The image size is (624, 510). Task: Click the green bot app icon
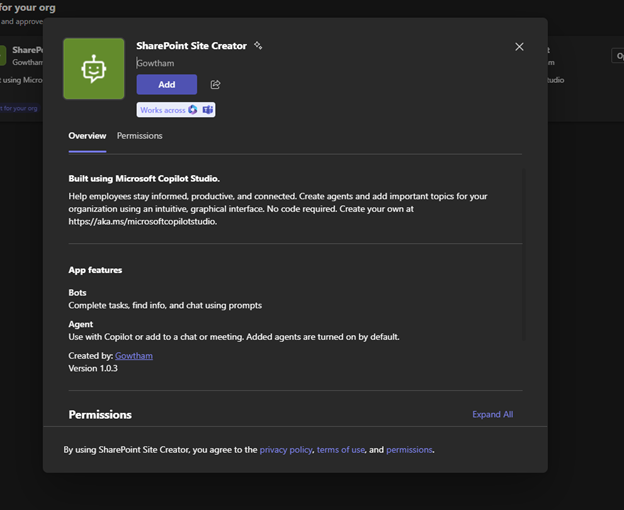click(x=94, y=69)
